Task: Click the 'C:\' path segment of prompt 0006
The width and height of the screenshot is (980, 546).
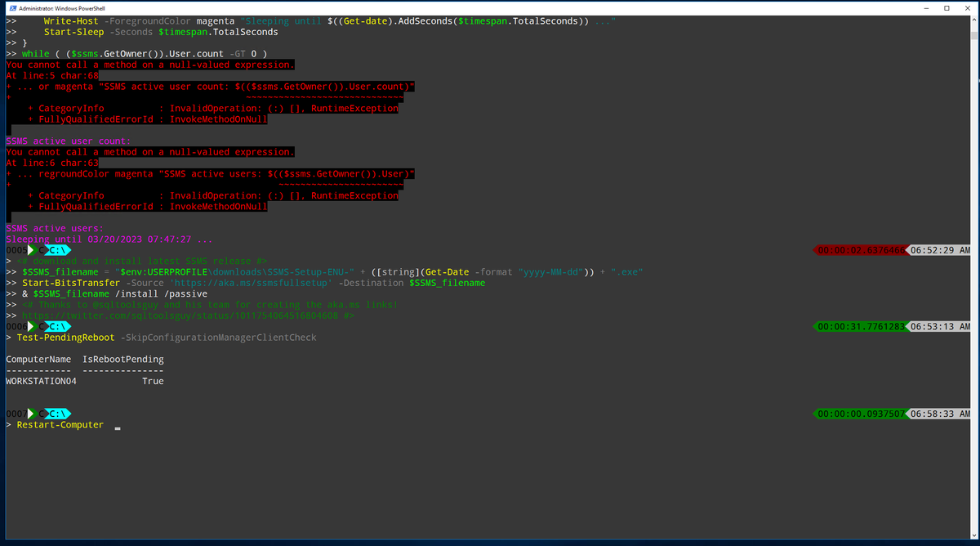Action: (57, 327)
